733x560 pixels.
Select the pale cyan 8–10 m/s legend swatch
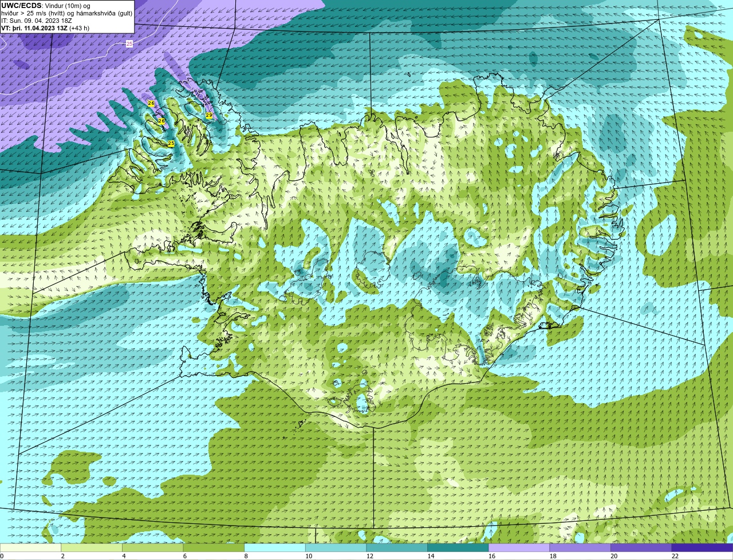coord(275,548)
